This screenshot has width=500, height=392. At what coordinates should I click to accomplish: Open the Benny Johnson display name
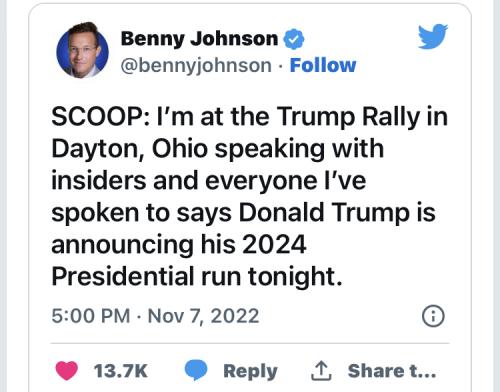[199, 39]
